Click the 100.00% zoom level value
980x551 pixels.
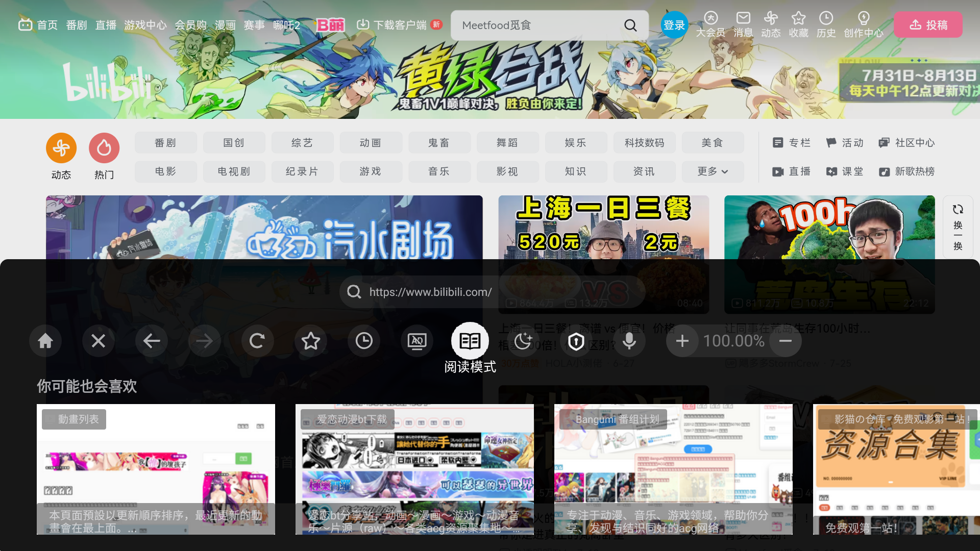[x=734, y=341]
